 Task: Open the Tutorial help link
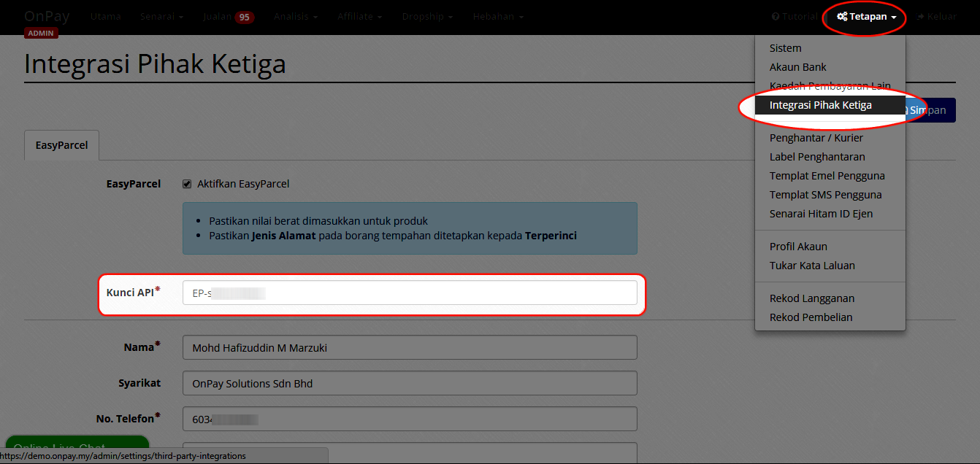795,16
